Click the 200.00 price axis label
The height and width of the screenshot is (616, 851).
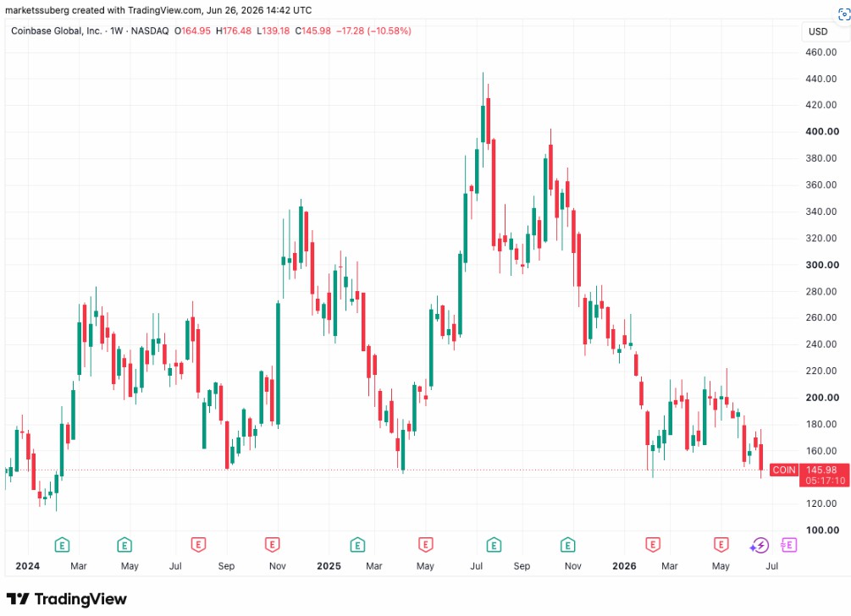[822, 398]
